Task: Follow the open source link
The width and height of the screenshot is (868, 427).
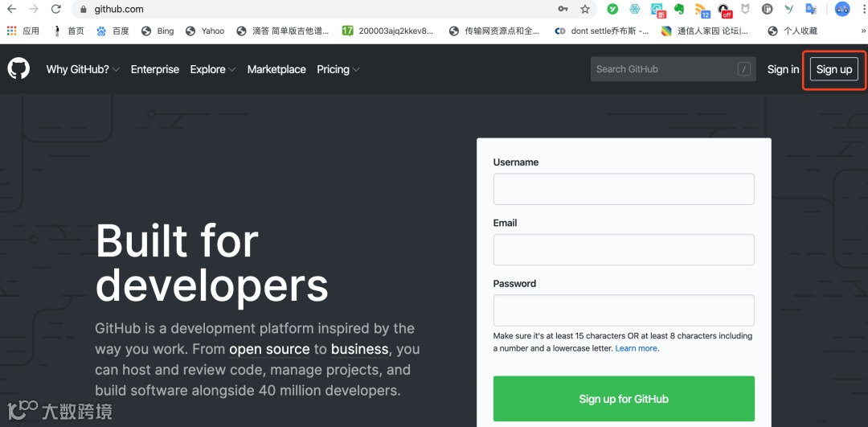Action: [x=269, y=350]
